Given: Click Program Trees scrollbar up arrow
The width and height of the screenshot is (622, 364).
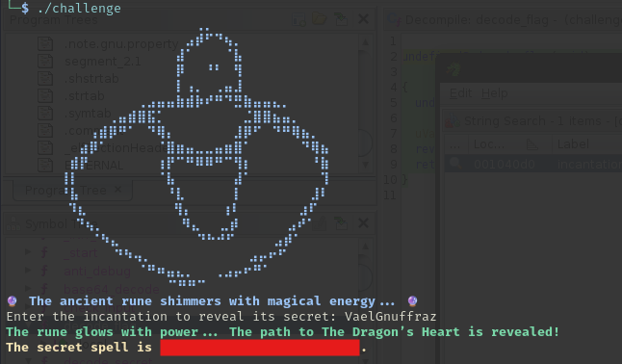Looking at the screenshot, I should (x=365, y=41).
